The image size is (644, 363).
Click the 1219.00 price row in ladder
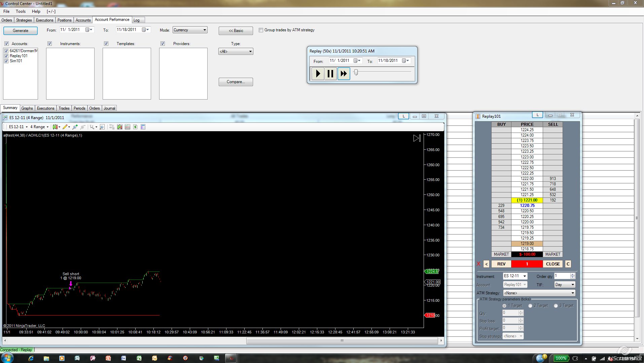point(527,244)
